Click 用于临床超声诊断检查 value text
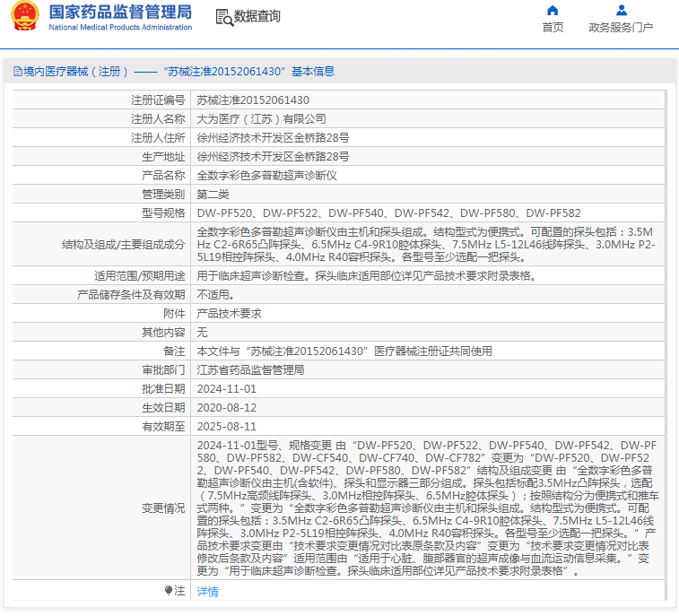This screenshot has height=616, width=679. pyautogui.click(x=367, y=276)
